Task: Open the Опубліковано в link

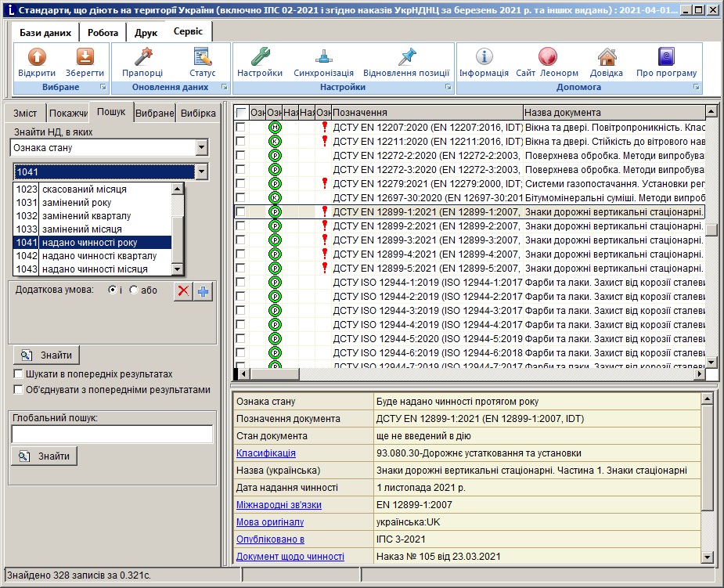Action: pos(270,539)
